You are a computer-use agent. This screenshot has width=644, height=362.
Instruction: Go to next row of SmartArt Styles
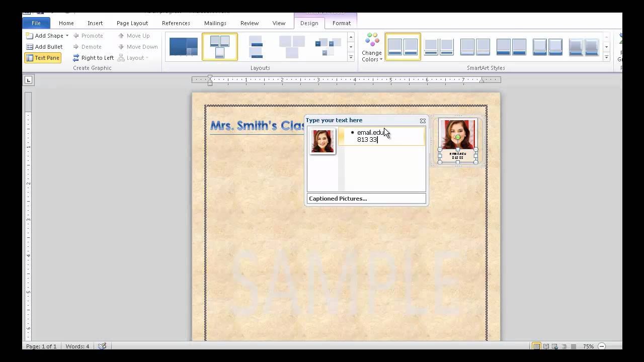(606, 47)
